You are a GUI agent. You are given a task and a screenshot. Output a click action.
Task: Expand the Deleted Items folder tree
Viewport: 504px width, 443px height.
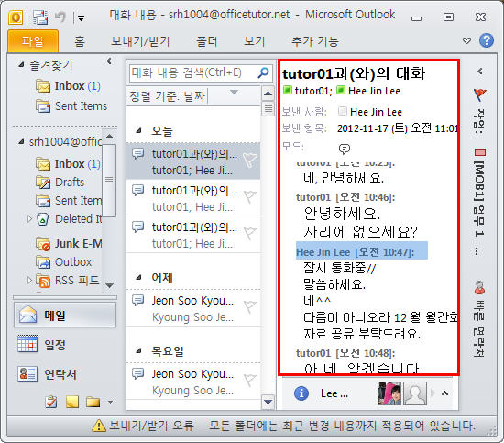29,219
